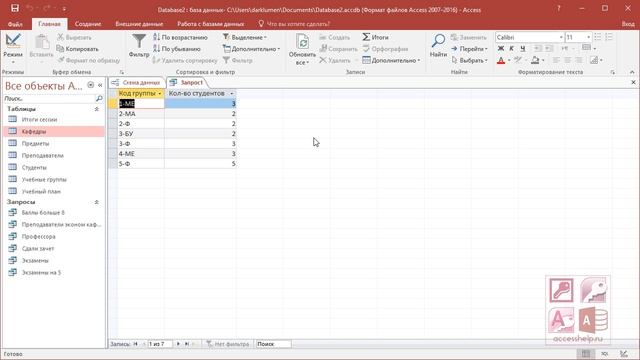Select Кафедры table
Screen dimensions: 640x360
(53, 131)
